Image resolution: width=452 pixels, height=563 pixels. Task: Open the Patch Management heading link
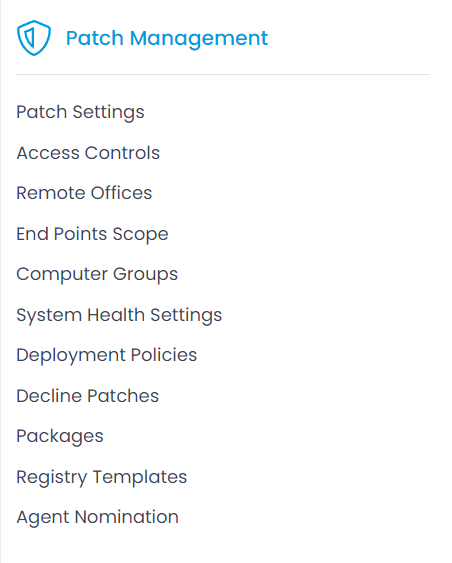167,38
